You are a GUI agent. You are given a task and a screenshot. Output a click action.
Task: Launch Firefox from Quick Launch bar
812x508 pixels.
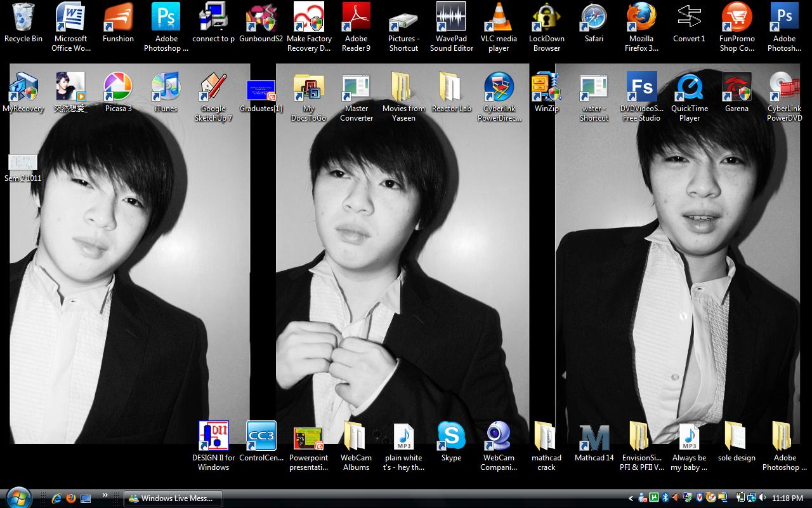point(71,498)
